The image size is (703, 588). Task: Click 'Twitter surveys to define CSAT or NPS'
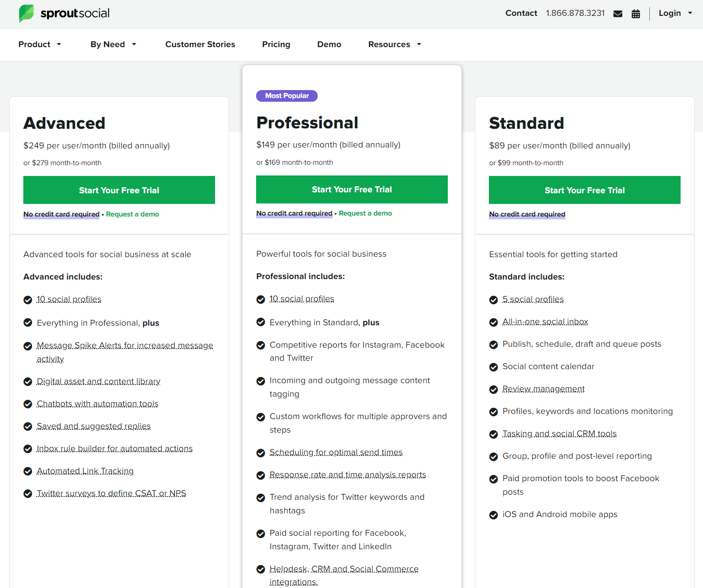click(111, 493)
